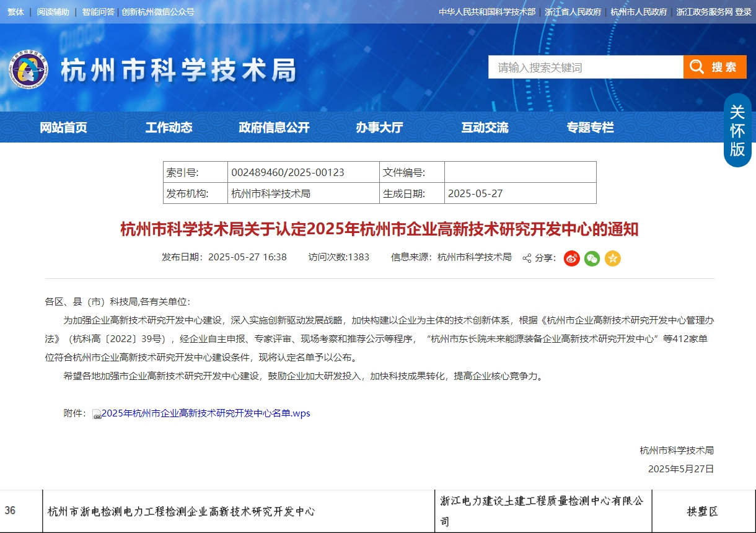Click the orange 搜索 search button
Screen dimensions: 756x533
[x=714, y=67]
